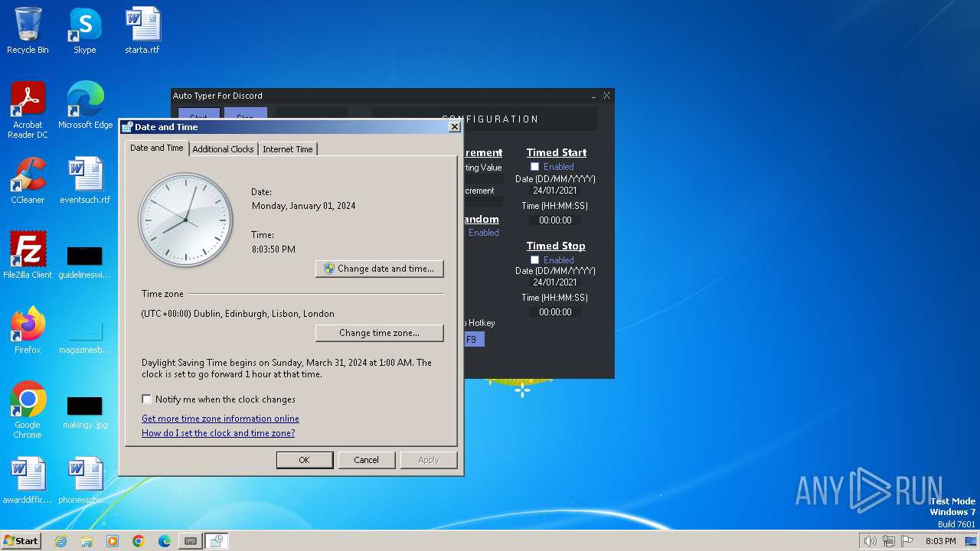This screenshot has width=980, height=551.
Task: Click the network tray icon
Action: 889,541
